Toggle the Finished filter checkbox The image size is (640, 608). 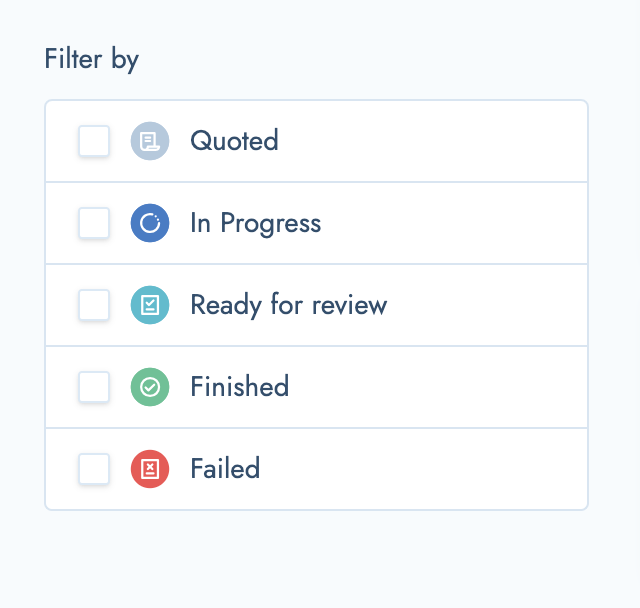click(94, 387)
